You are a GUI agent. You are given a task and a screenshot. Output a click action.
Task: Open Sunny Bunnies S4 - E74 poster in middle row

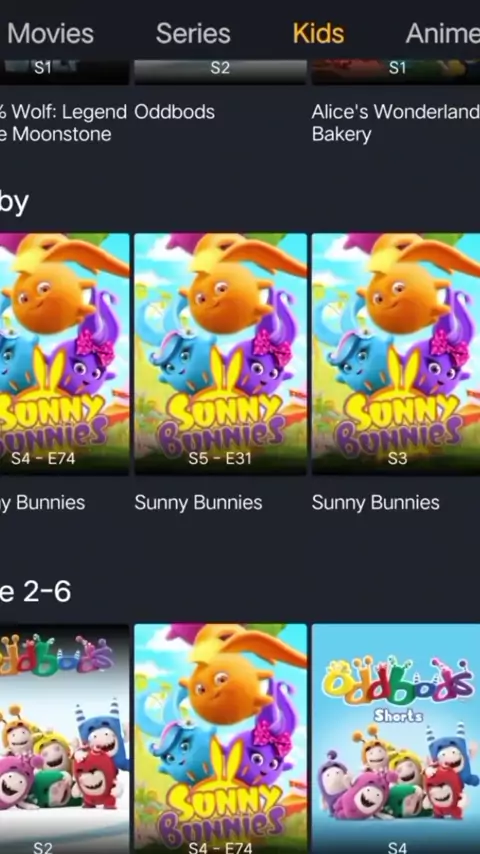point(64,354)
